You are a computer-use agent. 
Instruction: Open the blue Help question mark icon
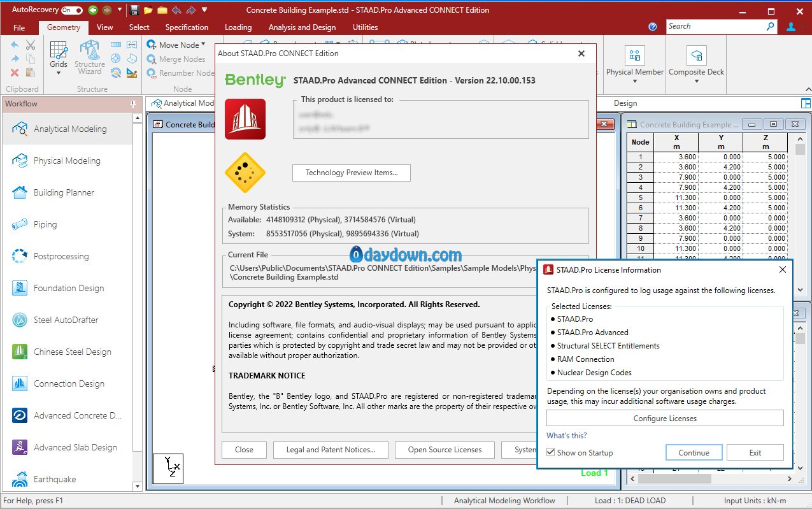[653, 27]
